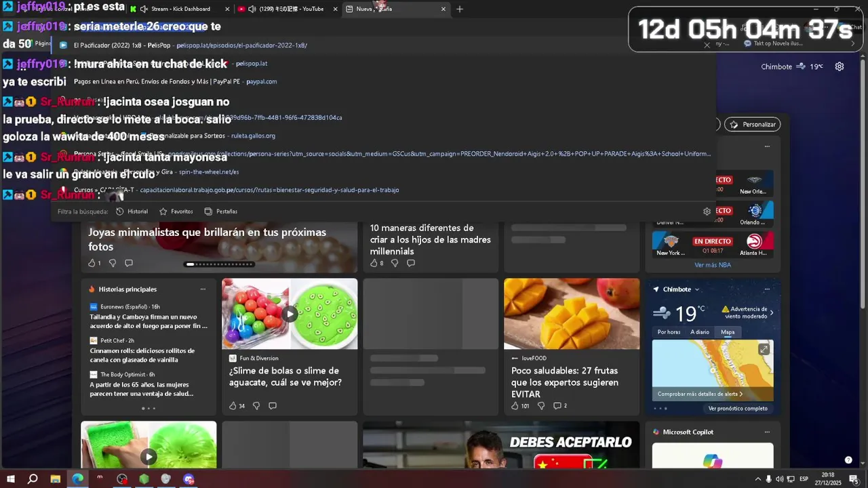Expand the Chimbote location dropdown in weather card
Screen dimensions: 868x488
[x=696, y=289]
